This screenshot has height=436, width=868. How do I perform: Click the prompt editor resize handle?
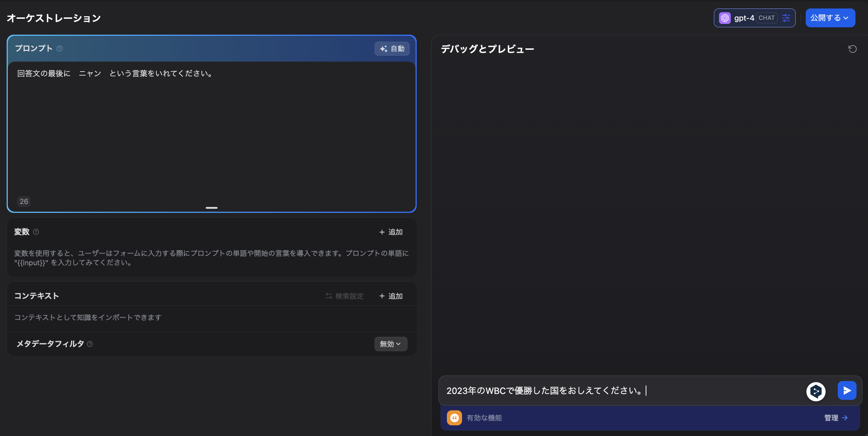211,208
